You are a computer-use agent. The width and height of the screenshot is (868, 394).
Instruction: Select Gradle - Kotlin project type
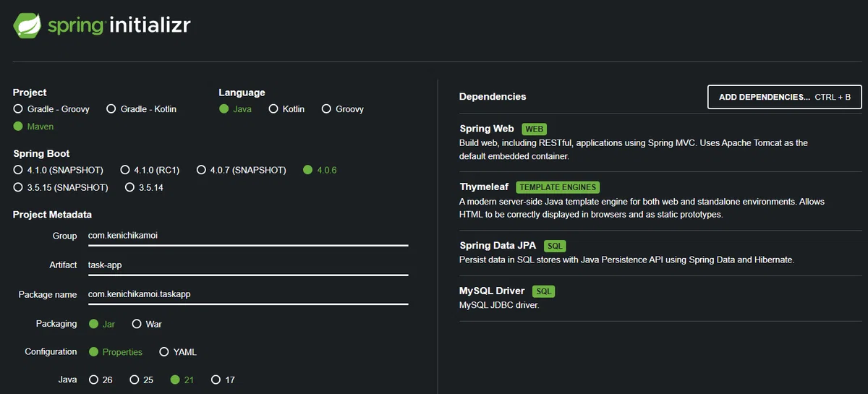click(141, 109)
